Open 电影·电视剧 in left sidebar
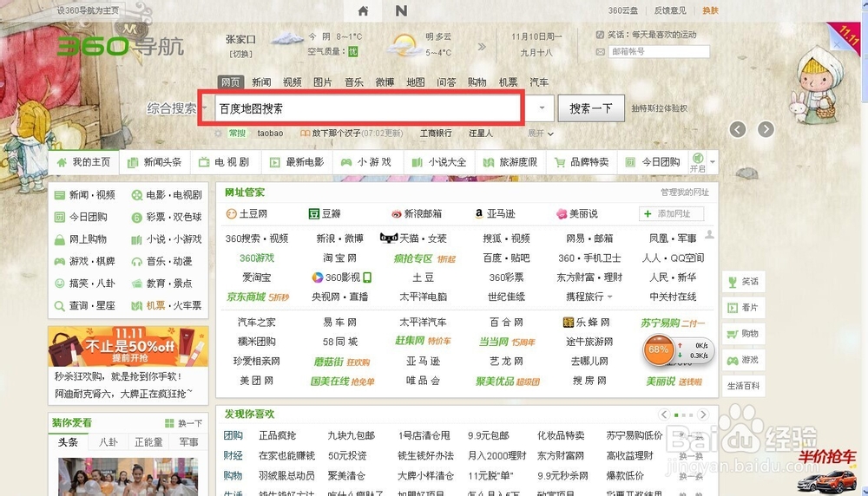Viewport: 868px width, 496px height. pos(167,194)
